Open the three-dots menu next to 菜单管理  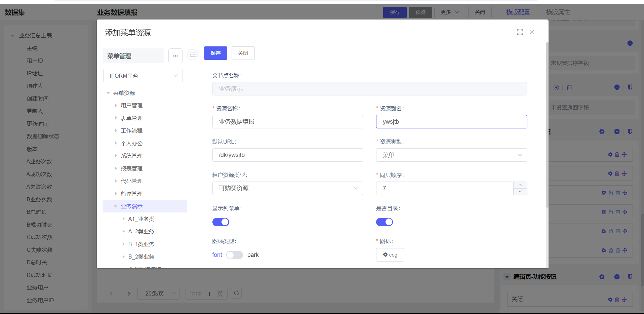[175, 56]
